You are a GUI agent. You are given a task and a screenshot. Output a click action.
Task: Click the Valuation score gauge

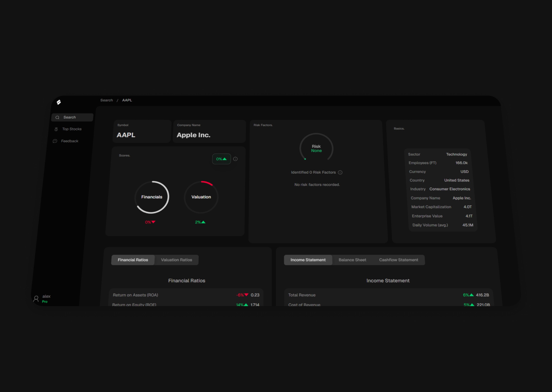201,197
